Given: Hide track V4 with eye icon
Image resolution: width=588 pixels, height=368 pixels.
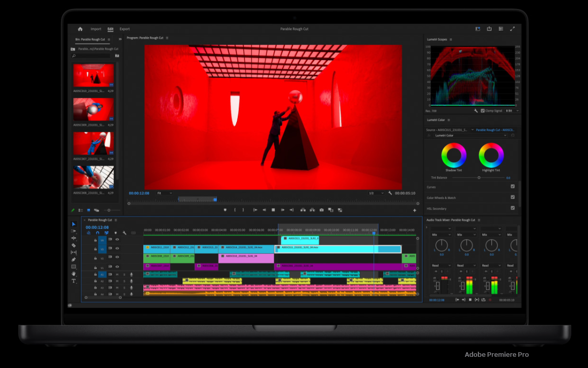Looking at the screenshot, I should point(117,239).
